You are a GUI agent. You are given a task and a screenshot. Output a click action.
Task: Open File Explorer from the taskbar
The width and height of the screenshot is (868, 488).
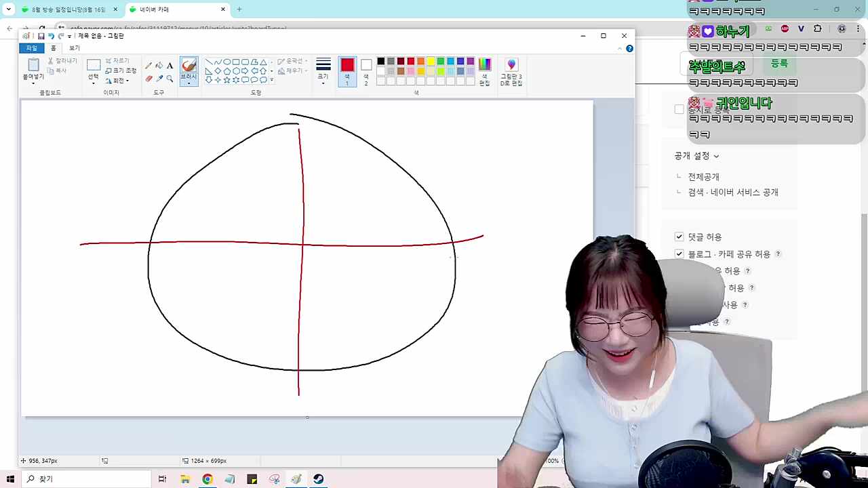coord(185,479)
